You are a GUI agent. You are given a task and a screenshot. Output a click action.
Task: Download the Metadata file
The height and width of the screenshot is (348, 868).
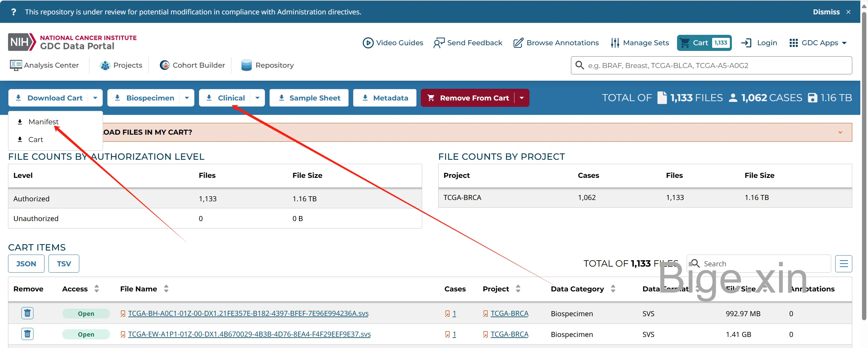[384, 98]
